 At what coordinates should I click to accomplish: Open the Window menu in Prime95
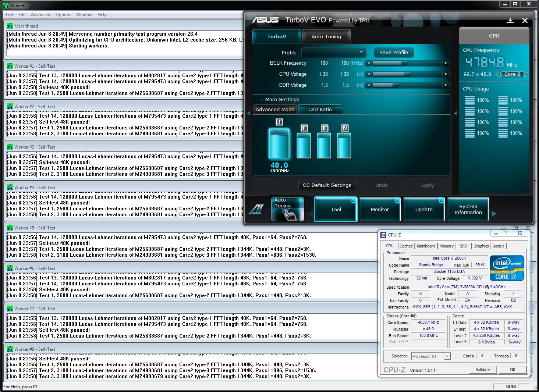tap(84, 15)
